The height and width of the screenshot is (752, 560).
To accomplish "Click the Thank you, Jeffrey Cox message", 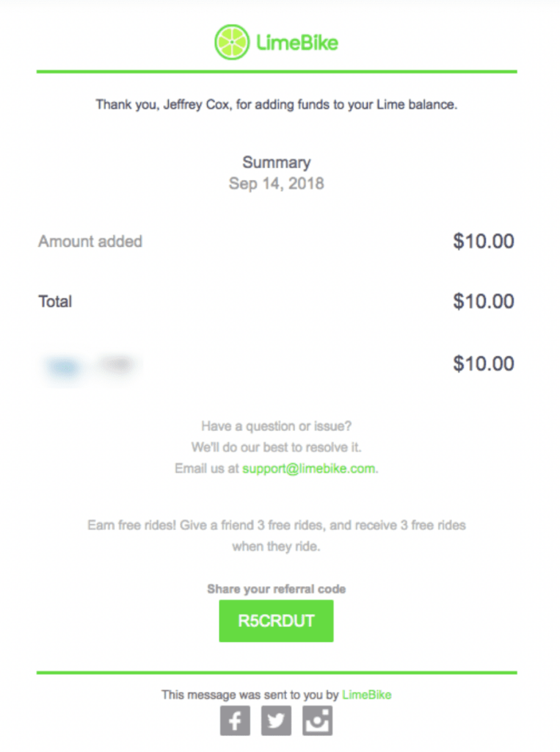I will pyautogui.click(x=277, y=104).
